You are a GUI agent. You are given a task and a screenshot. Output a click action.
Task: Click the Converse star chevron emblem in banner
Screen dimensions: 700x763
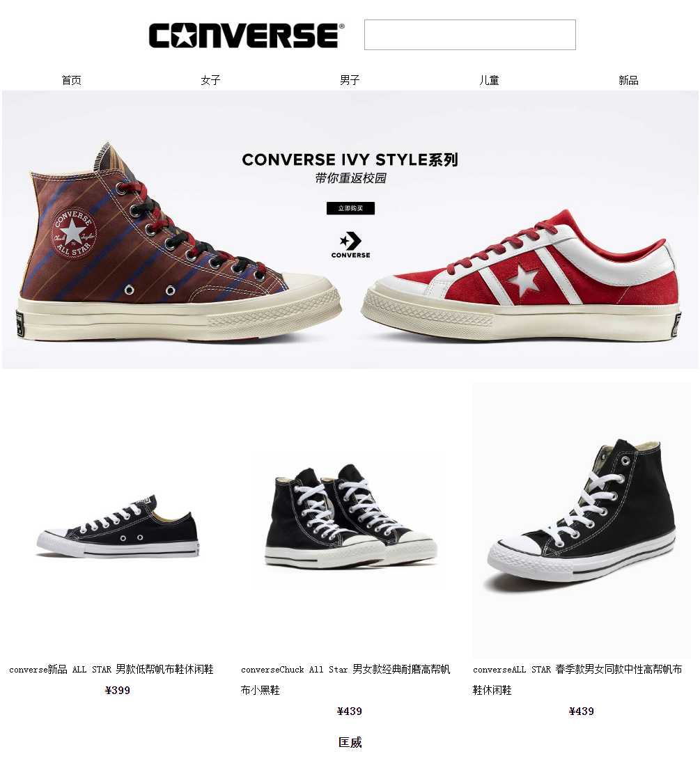[350, 245]
